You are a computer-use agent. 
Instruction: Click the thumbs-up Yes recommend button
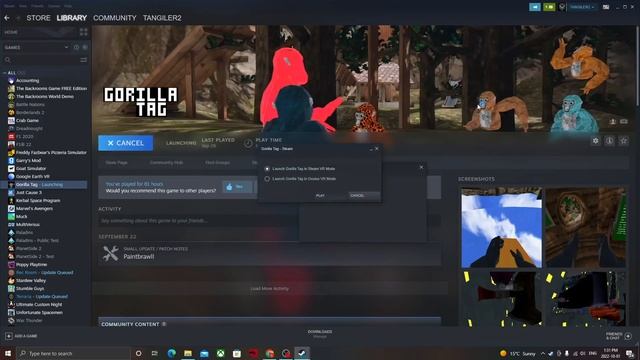[x=238, y=187]
